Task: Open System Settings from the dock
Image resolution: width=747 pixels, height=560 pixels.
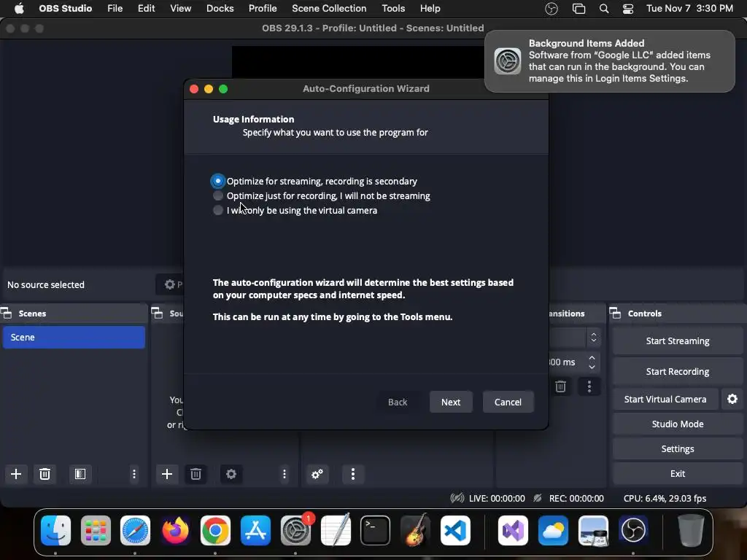Action: tap(295, 530)
